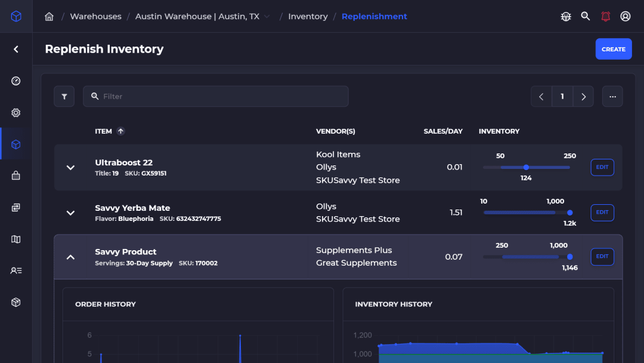The height and width of the screenshot is (363, 644).
Task: Click the ITEM column header text
Action: (104, 131)
